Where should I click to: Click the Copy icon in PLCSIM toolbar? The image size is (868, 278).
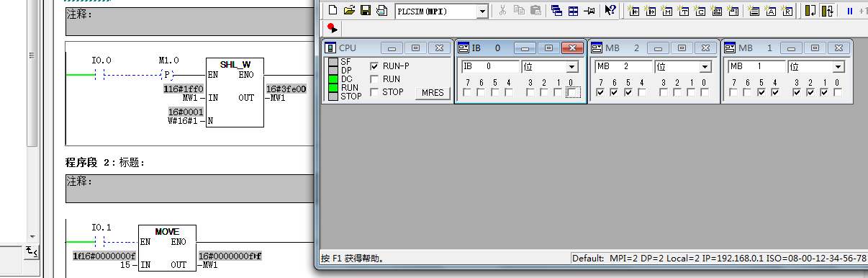click(519, 11)
